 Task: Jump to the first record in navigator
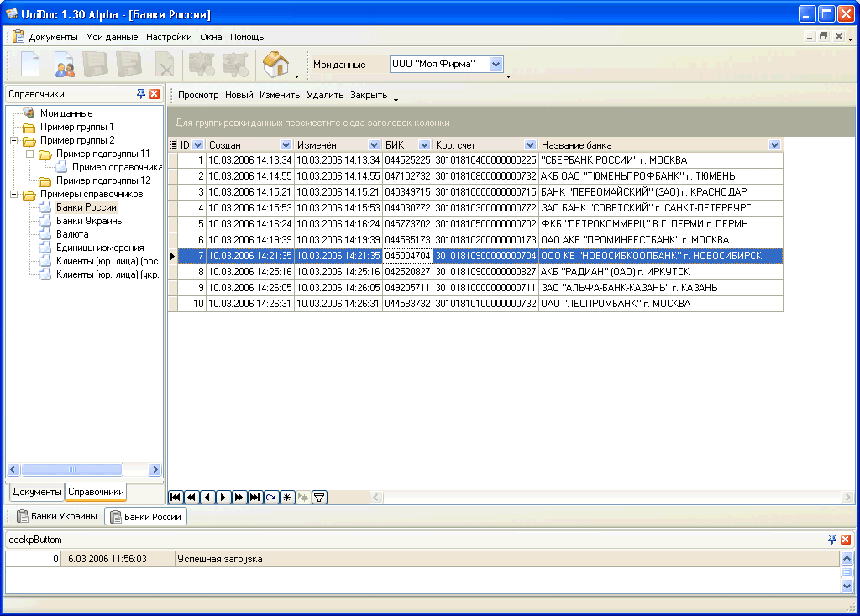(176, 497)
